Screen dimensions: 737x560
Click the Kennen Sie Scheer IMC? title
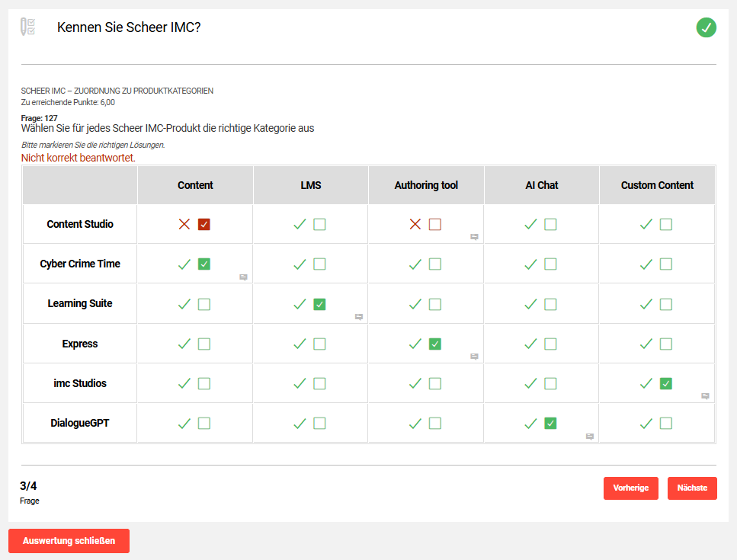[129, 27]
